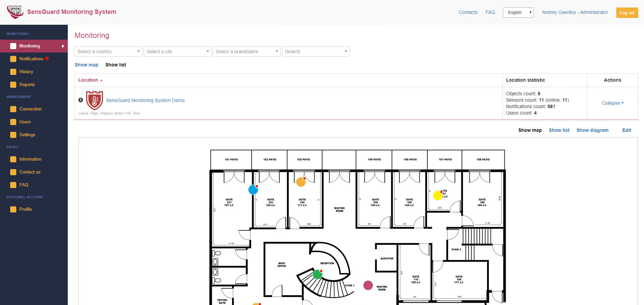This screenshot has width=644, height=305.
Task: Open the Users management icon
Action: point(13,122)
